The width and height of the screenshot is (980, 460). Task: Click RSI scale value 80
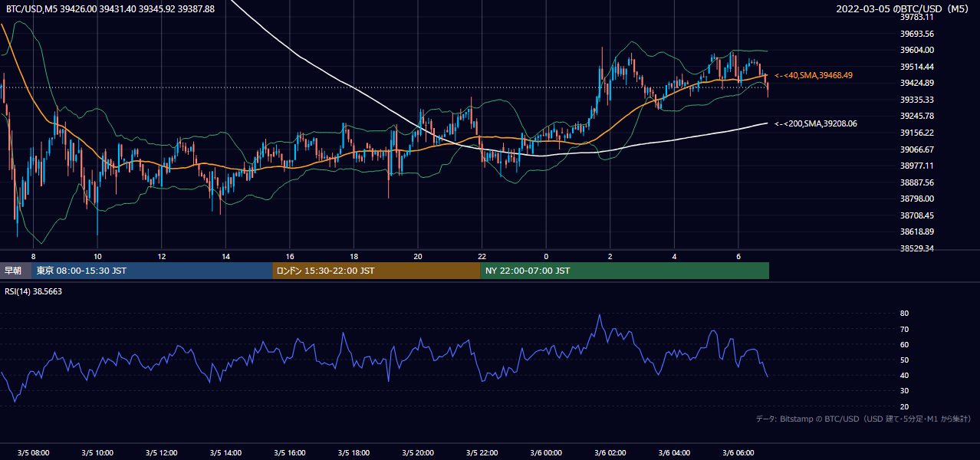pyautogui.click(x=905, y=314)
